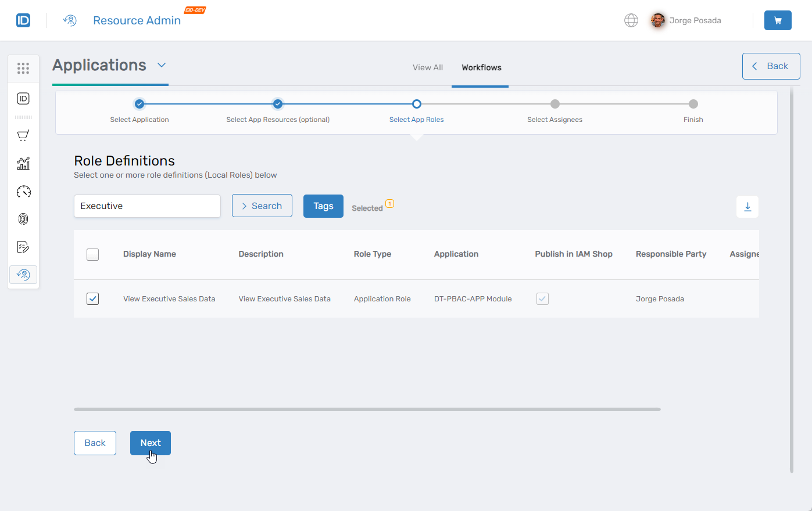Open the shopping cart button

coord(777,20)
